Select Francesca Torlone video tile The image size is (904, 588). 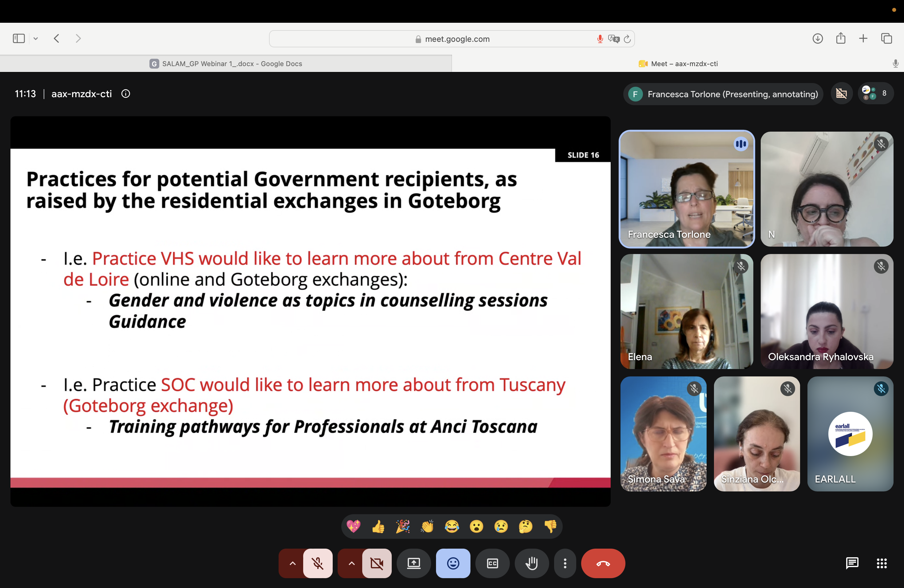(x=686, y=189)
